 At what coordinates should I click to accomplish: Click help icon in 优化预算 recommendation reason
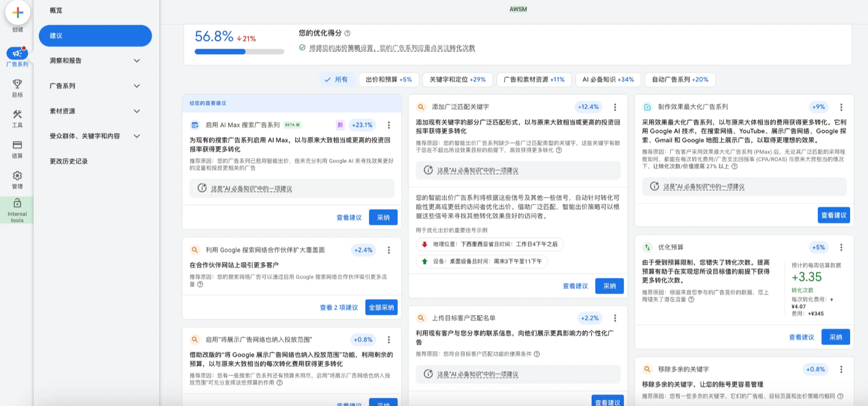click(x=691, y=299)
